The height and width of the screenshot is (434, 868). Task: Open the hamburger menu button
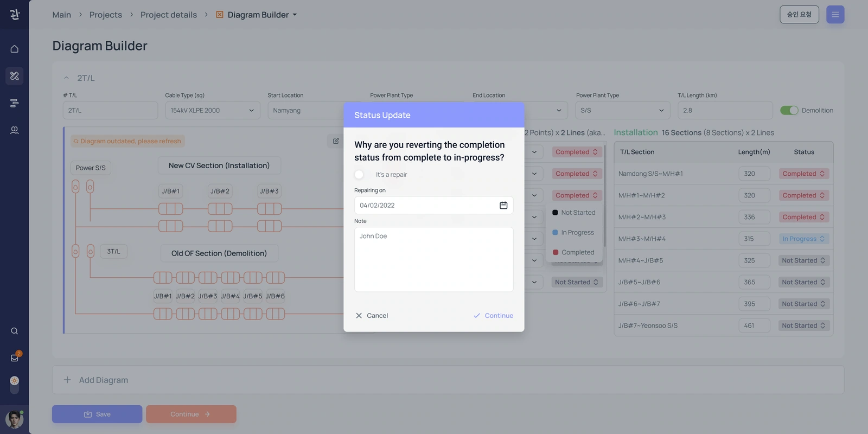[835, 15]
